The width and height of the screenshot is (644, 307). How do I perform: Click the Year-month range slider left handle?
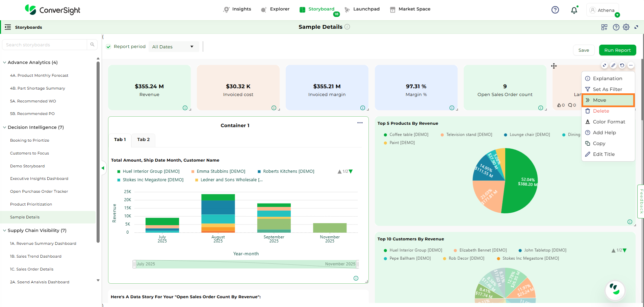134,264
